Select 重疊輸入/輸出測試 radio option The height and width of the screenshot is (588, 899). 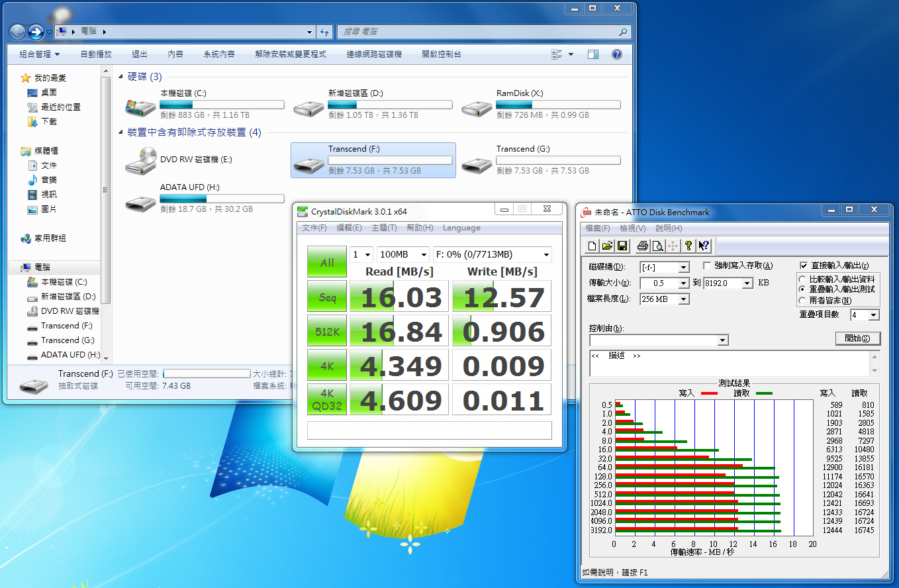[x=803, y=289]
